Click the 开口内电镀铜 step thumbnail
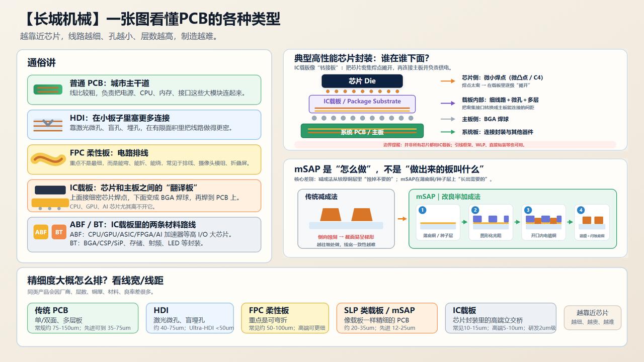This screenshot has width=644, height=362. [544, 222]
